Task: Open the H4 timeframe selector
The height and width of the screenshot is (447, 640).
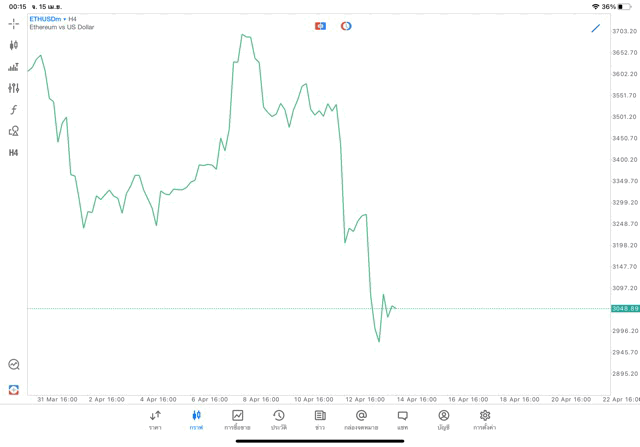Action: [x=14, y=153]
